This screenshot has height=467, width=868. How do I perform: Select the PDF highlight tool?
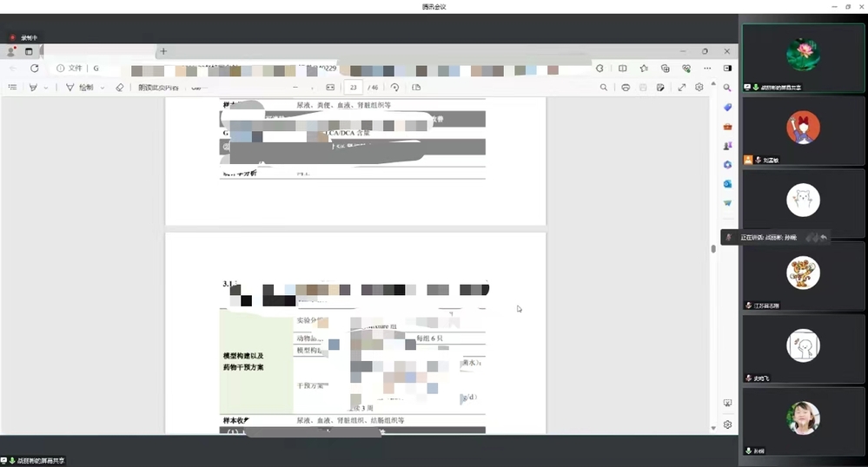click(x=33, y=88)
